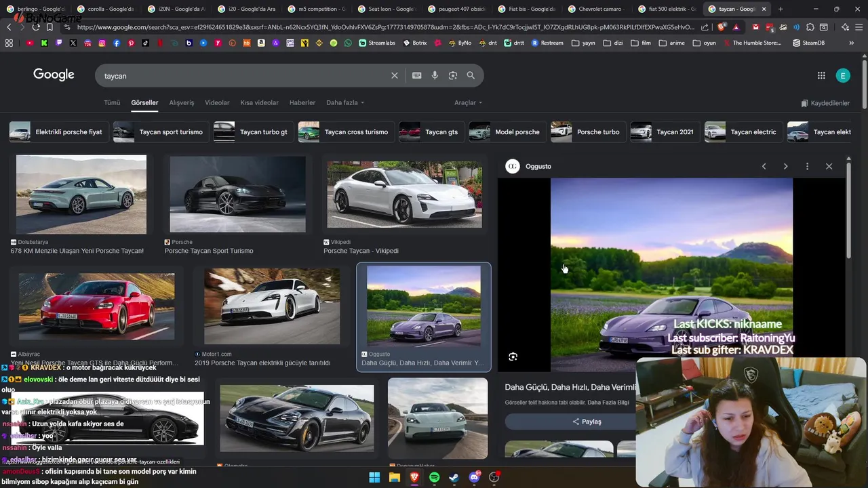
Task: Open Spotify from the taskbar
Action: [x=434, y=477]
